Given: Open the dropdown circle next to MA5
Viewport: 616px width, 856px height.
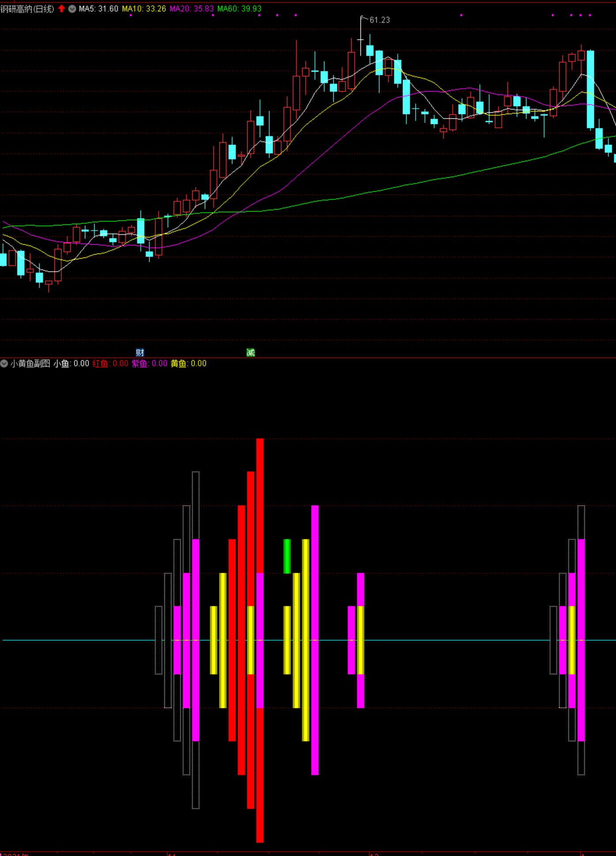Looking at the screenshot, I should click(72, 9).
